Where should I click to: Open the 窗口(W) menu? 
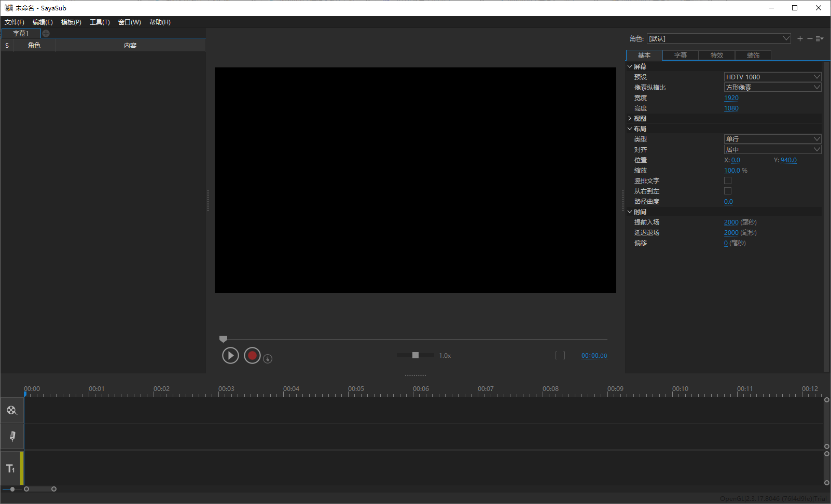[130, 22]
